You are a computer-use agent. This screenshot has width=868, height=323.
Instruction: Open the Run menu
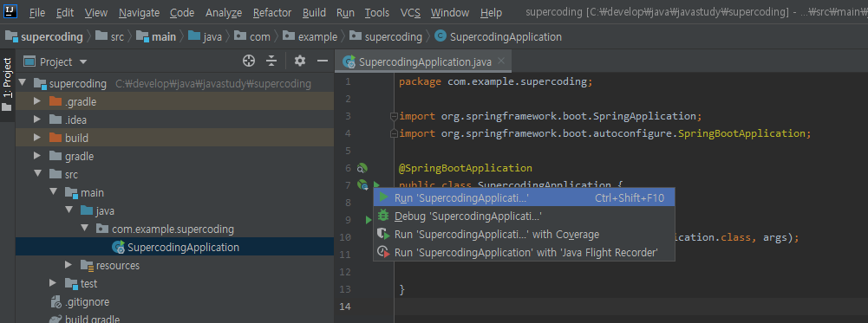(x=345, y=12)
